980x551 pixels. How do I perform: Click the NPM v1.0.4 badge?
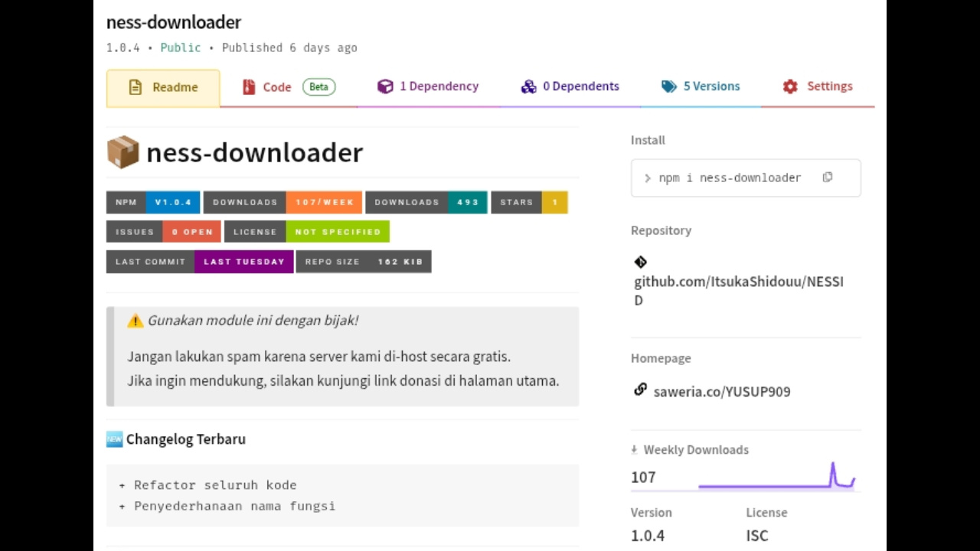pyautogui.click(x=153, y=202)
